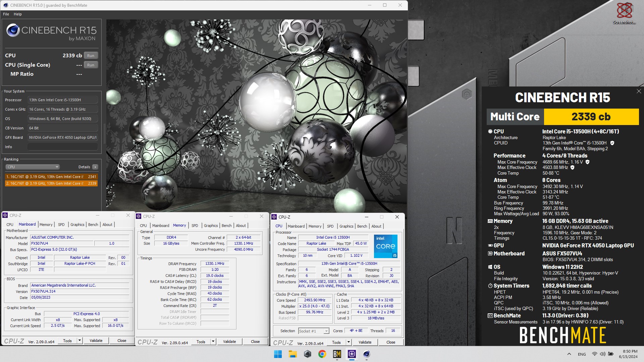Click the Memory icon in BenchMate panel
This screenshot has width=644, height=362.
[490, 221]
